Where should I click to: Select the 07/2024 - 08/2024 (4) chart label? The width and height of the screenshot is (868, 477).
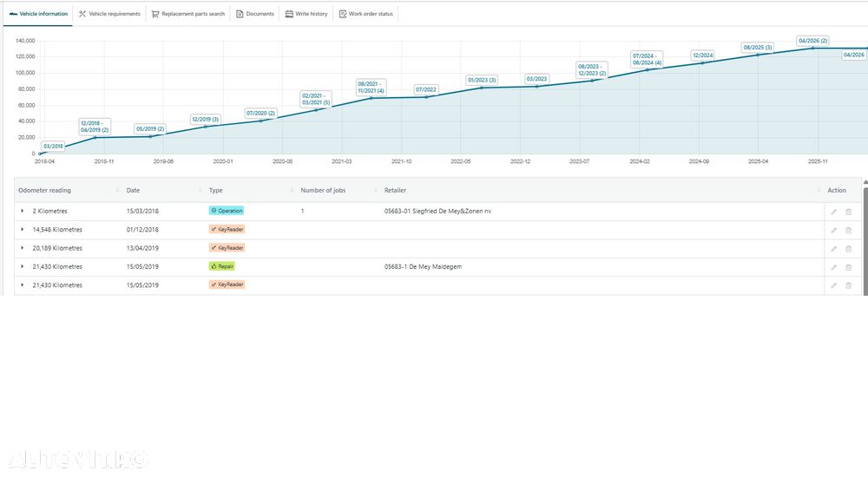pos(648,59)
